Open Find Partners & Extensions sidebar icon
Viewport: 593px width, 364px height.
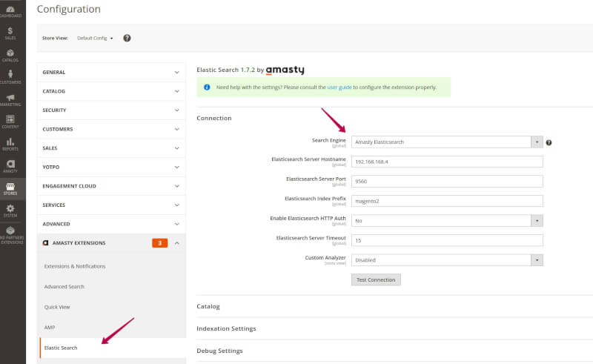coord(10,234)
